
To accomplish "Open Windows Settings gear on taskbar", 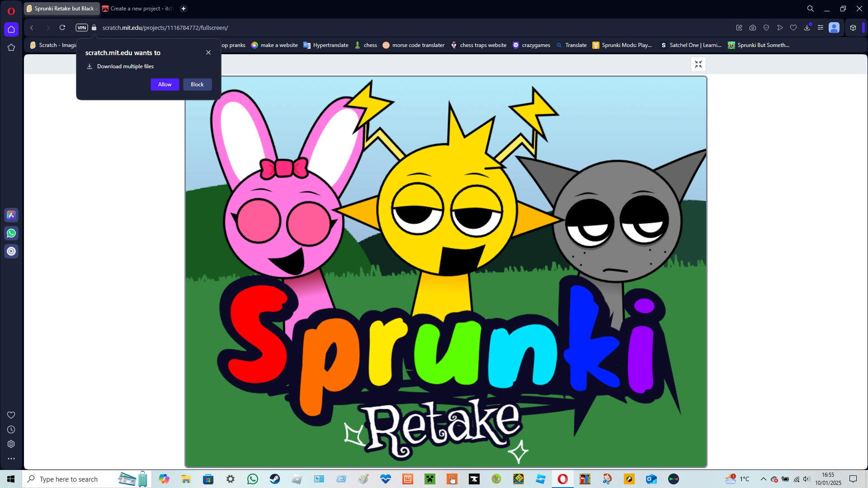I will [x=231, y=479].
